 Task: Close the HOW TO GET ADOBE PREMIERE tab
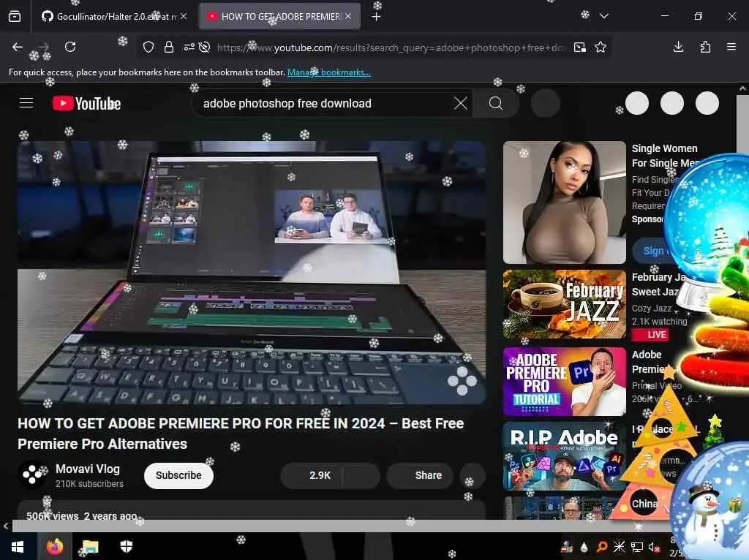[348, 16]
